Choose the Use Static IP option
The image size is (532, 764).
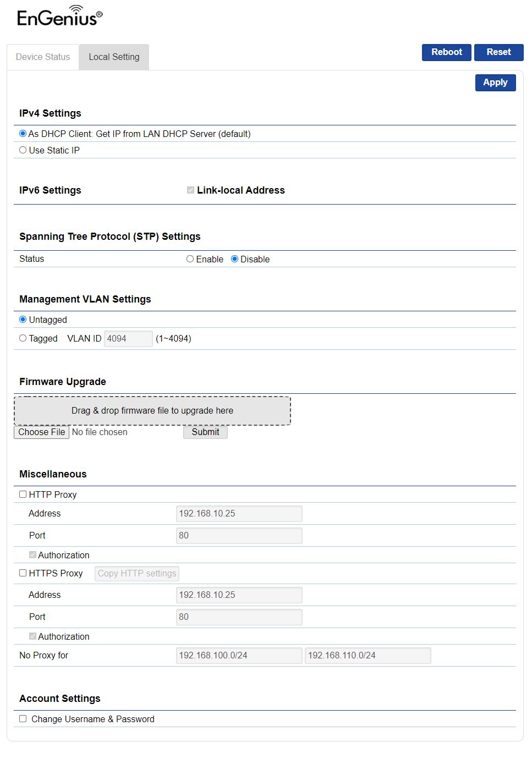23,150
